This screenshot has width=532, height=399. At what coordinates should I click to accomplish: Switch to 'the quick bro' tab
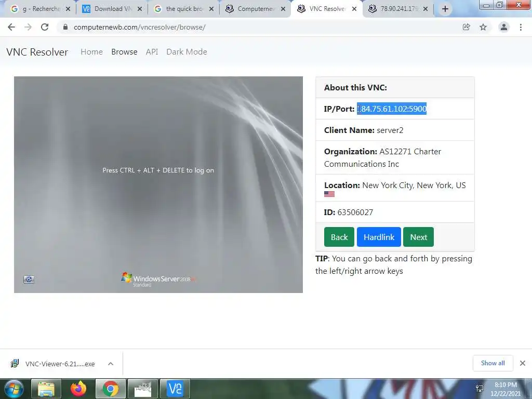[x=180, y=9]
